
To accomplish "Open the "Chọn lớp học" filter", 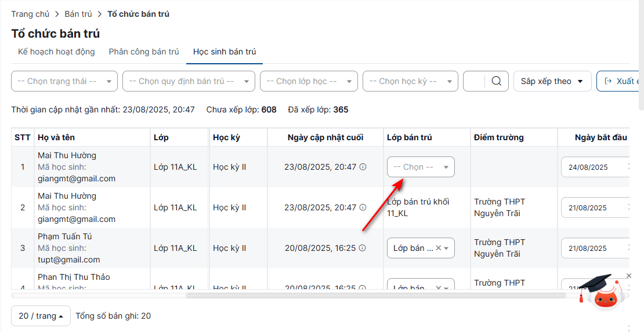I will (x=309, y=81).
